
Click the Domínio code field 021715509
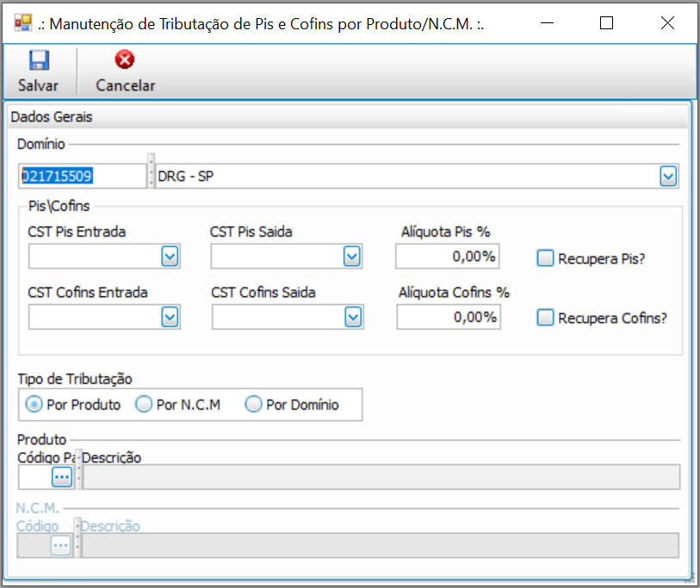[82, 176]
